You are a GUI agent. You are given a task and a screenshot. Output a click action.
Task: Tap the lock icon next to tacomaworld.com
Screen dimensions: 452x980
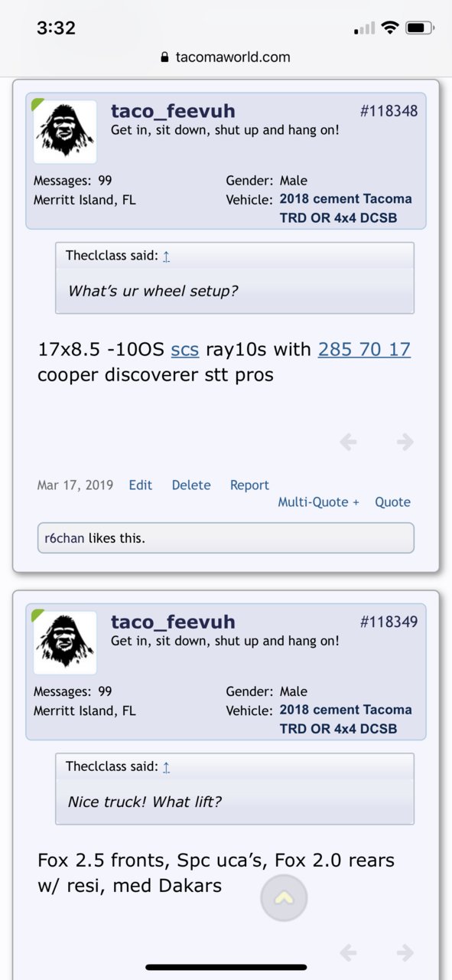(164, 57)
